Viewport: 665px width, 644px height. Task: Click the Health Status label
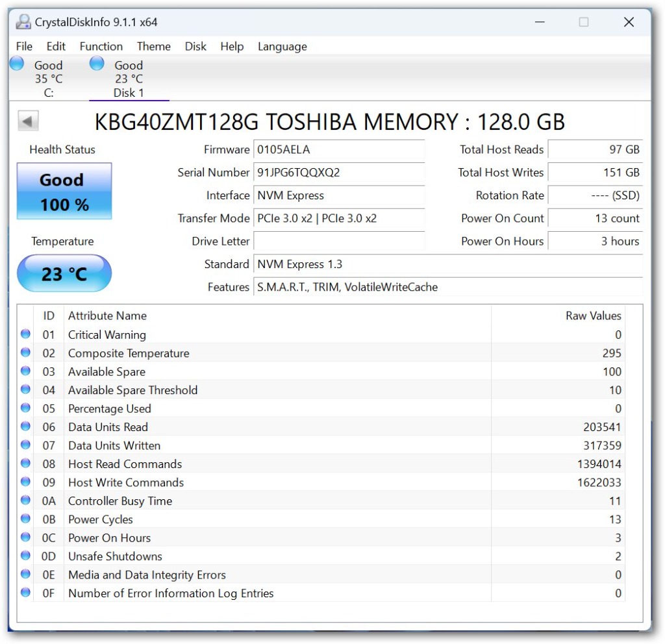tap(62, 150)
